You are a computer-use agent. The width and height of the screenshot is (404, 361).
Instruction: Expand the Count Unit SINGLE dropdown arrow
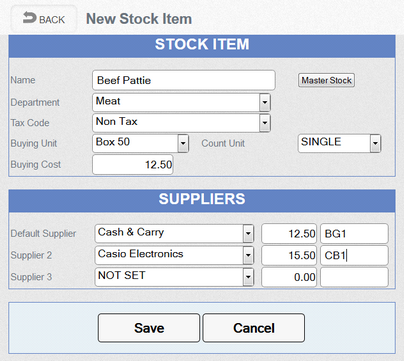point(375,144)
